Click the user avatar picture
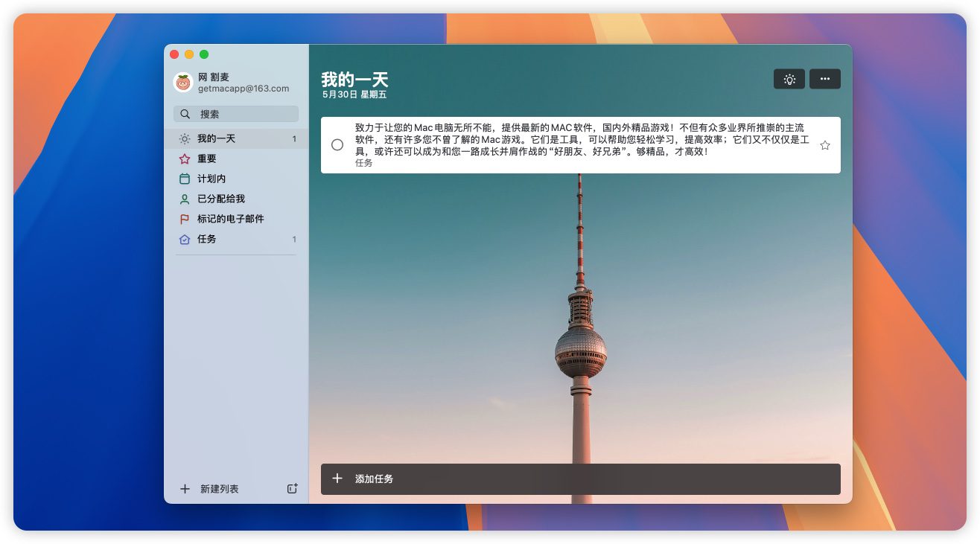Viewport: 980px width, 544px height. tap(183, 82)
